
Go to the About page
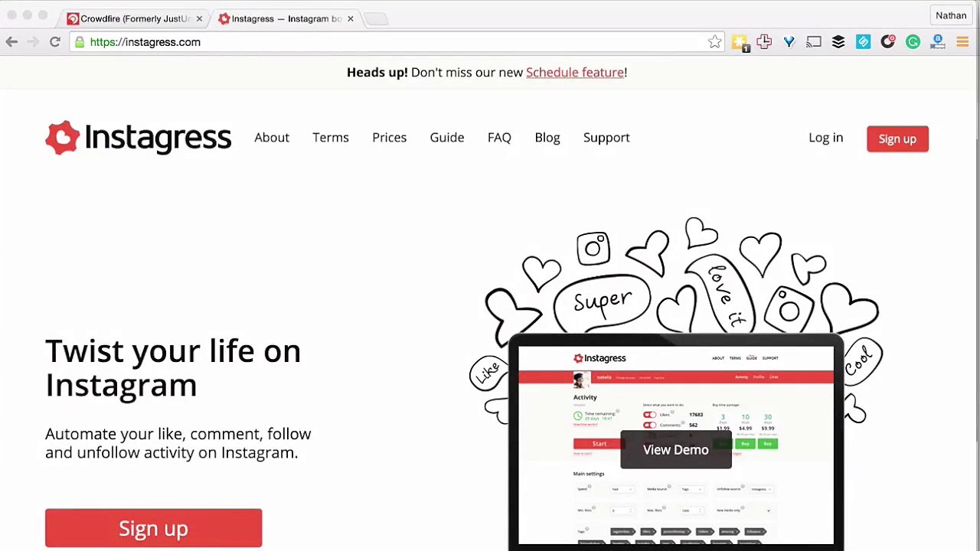click(272, 138)
